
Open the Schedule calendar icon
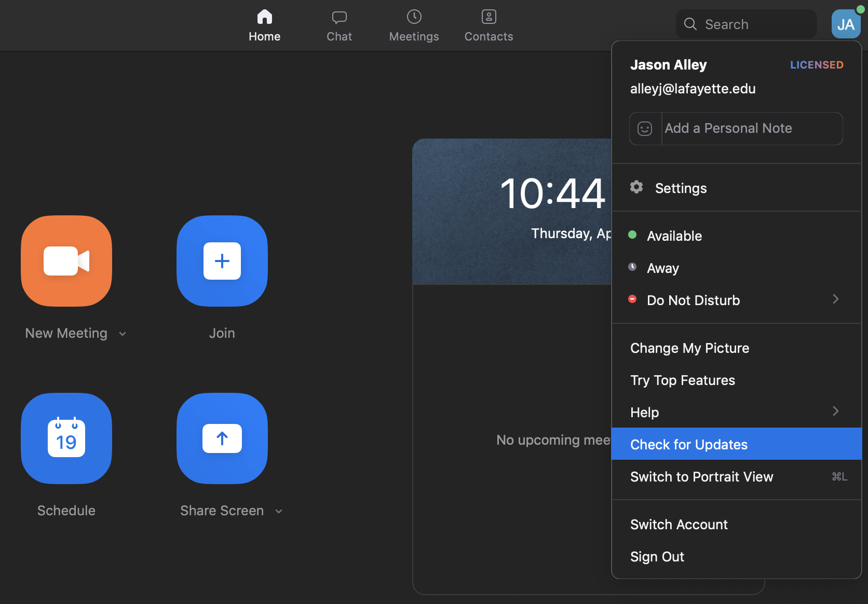[x=66, y=438]
